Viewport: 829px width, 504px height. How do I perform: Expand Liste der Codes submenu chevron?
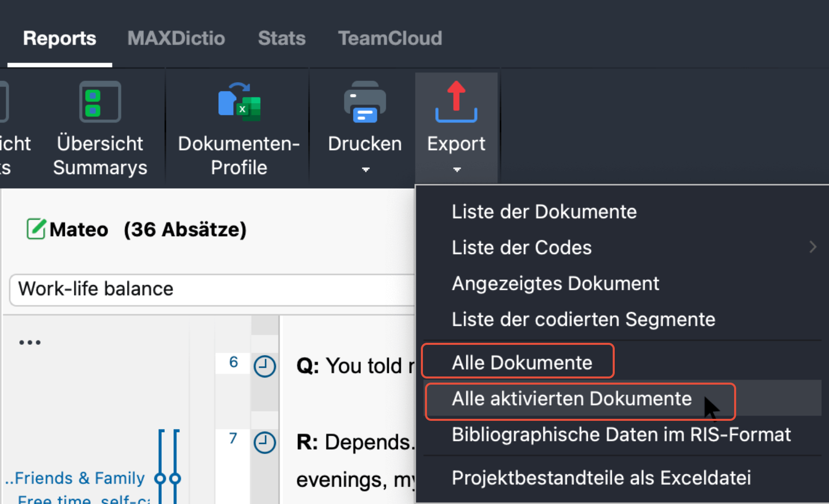813,247
